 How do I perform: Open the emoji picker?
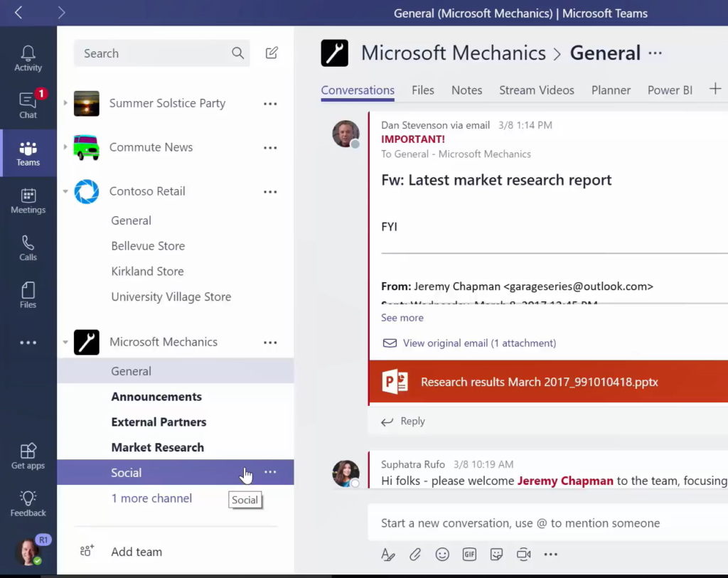coord(442,555)
